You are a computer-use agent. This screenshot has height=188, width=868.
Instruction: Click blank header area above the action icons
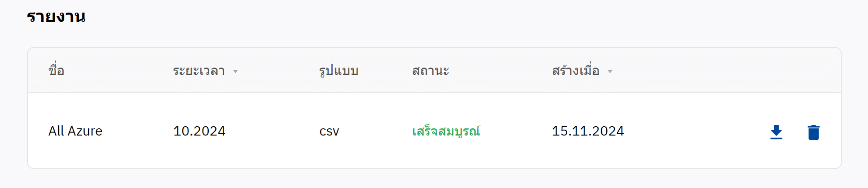pos(793,71)
